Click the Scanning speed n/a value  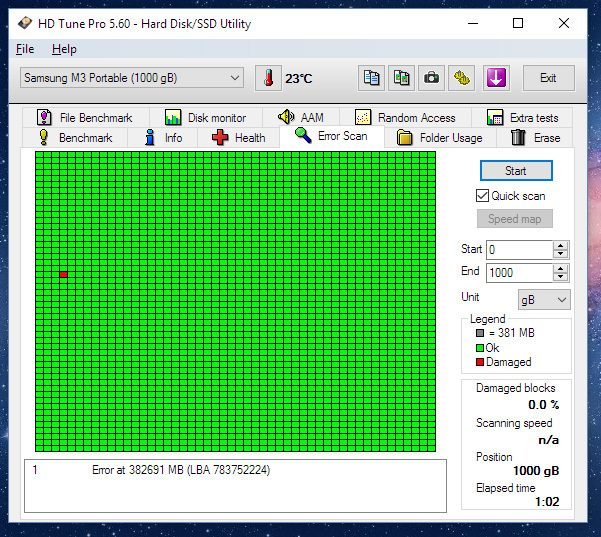(x=548, y=440)
